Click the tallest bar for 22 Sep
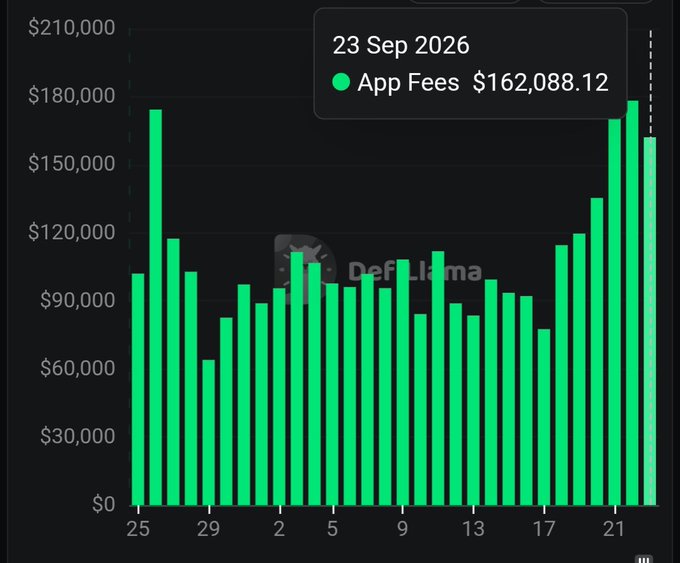This screenshot has height=563, width=680. tap(632, 303)
